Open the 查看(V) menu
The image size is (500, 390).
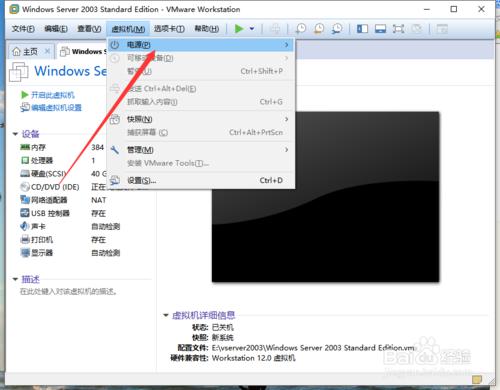pyautogui.click(x=89, y=29)
